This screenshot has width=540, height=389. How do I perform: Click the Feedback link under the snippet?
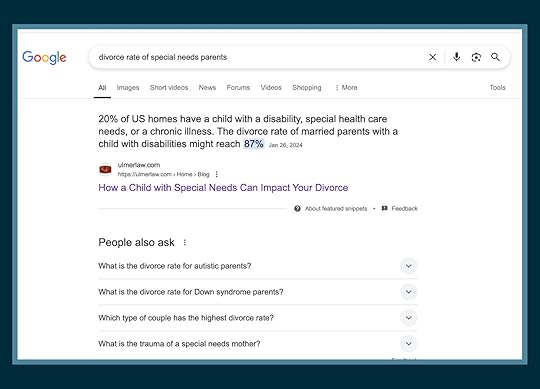[404, 208]
